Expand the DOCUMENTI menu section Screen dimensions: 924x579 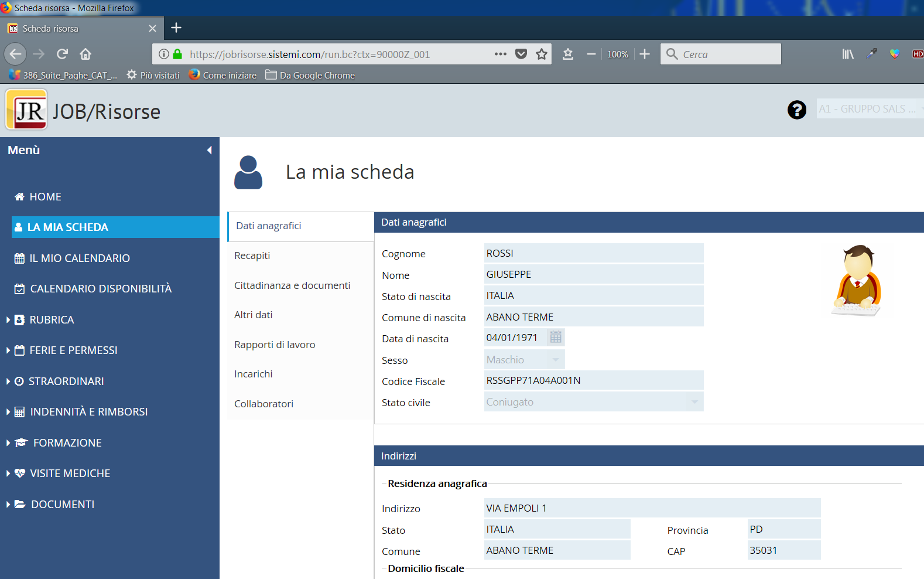pyautogui.click(x=62, y=505)
